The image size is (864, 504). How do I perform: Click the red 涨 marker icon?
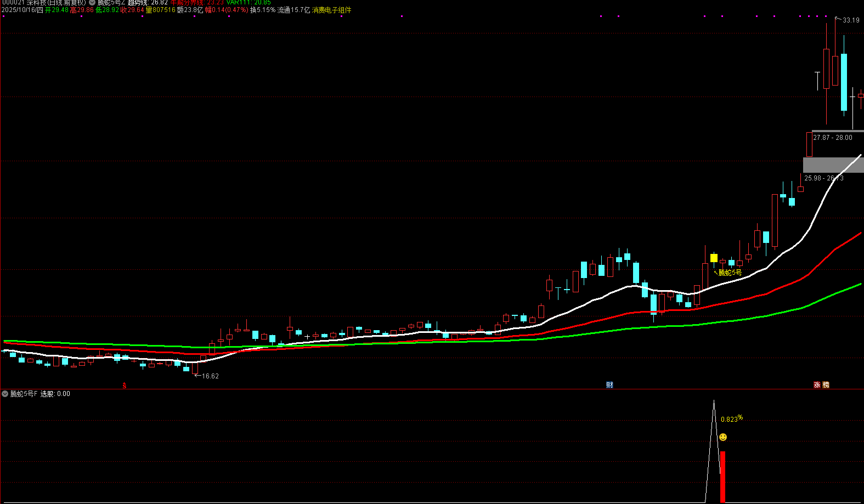coord(817,385)
